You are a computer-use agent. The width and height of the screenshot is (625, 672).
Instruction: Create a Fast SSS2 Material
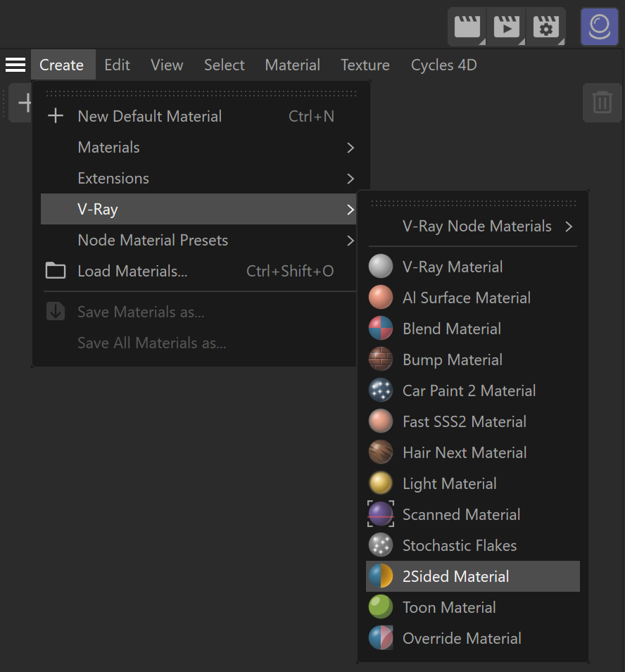pos(473,421)
